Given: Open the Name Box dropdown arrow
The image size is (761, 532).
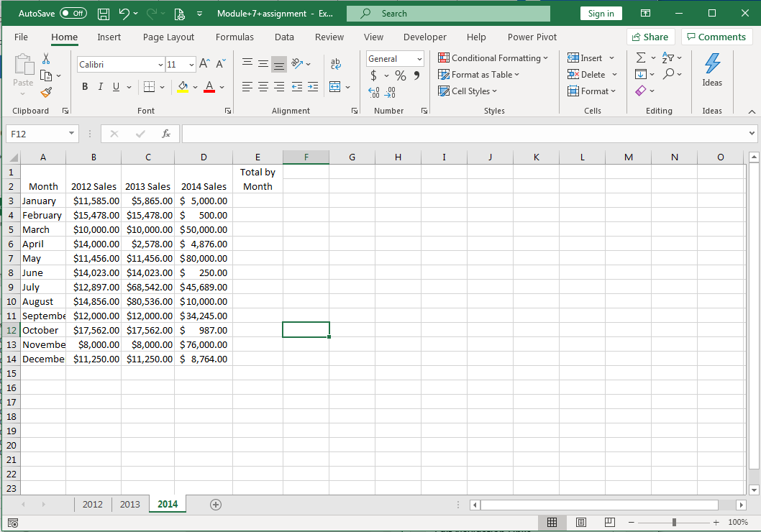Looking at the screenshot, I should coord(71,134).
